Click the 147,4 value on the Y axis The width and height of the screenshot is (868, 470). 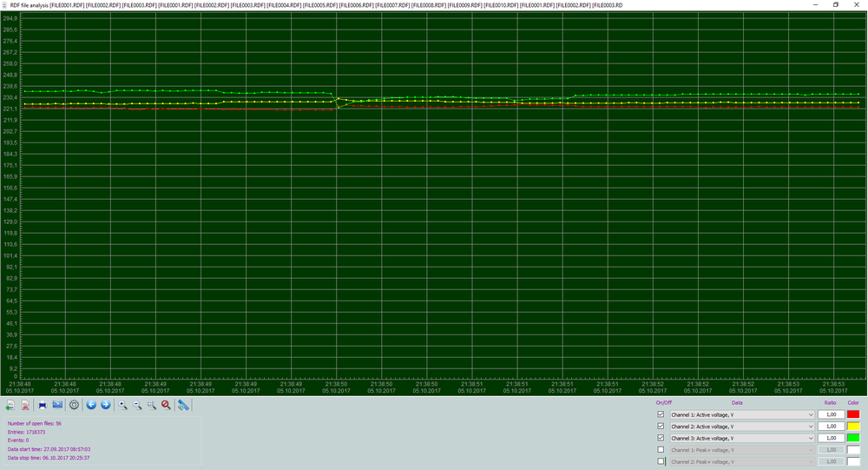click(x=10, y=199)
